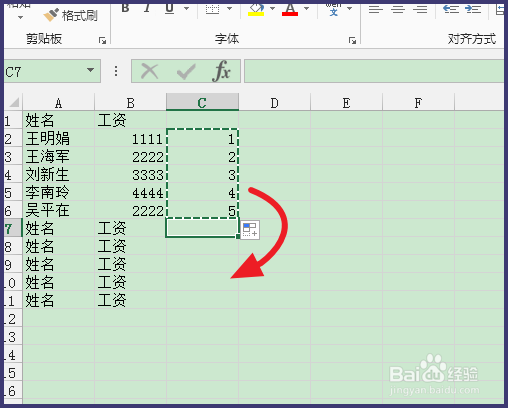This screenshot has height=408, width=508.
Task: Align text left
Action: pyautogui.click(x=376, y=9)
